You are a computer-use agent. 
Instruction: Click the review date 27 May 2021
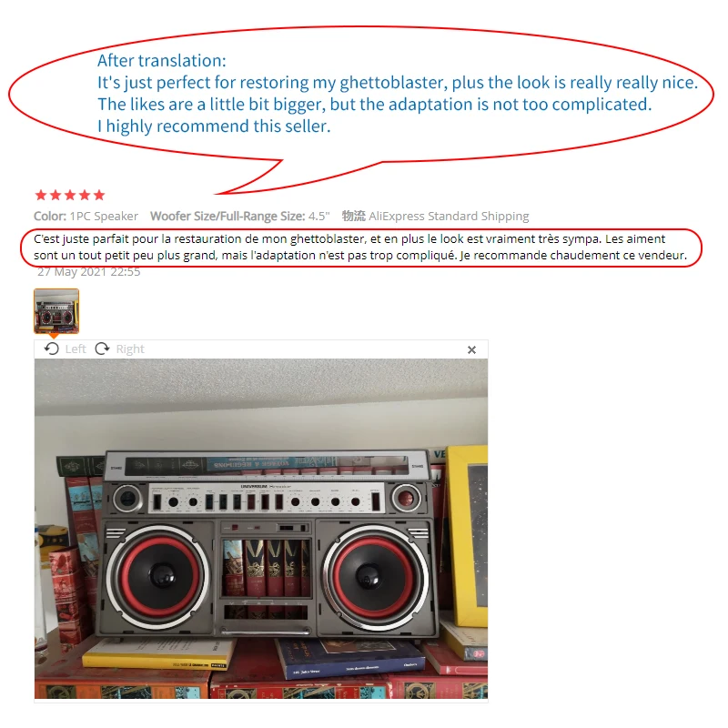click(x=88, y=272)
